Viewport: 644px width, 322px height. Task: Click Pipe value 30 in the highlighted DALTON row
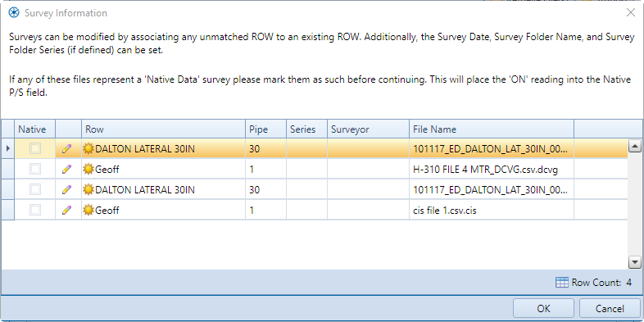coord(255,148)
